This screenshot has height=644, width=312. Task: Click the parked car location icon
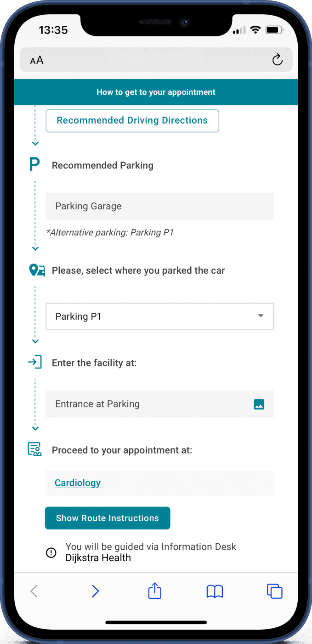tap(37, 270)
